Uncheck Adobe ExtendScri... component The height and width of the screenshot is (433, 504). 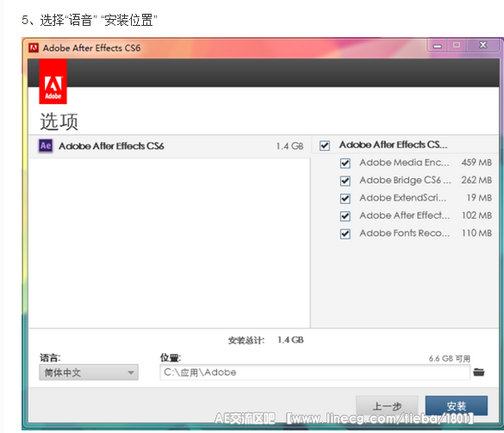click(345, 199)
